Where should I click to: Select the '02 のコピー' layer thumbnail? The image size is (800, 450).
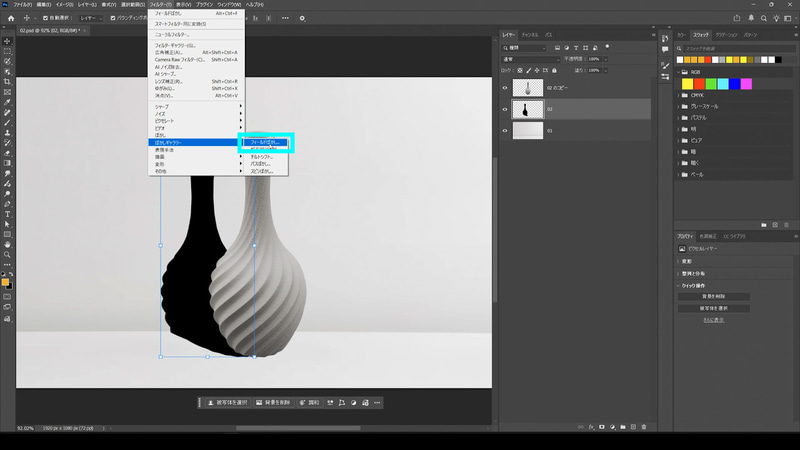point(528,88)
